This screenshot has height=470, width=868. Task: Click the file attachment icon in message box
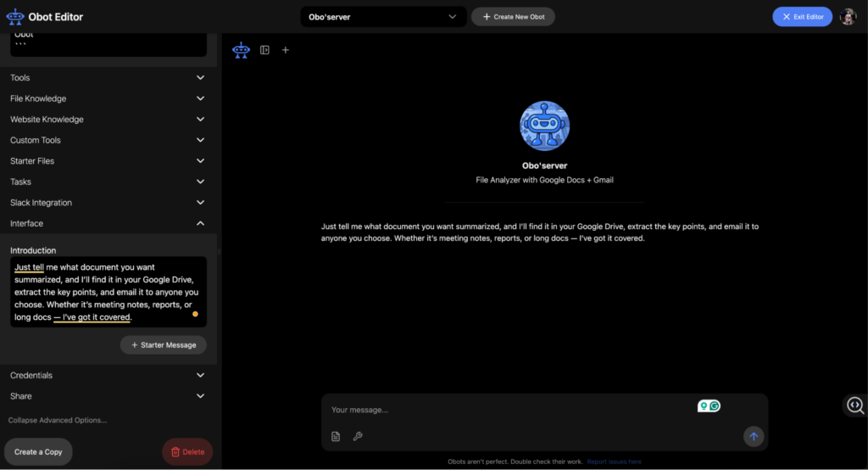coord(336,436)
